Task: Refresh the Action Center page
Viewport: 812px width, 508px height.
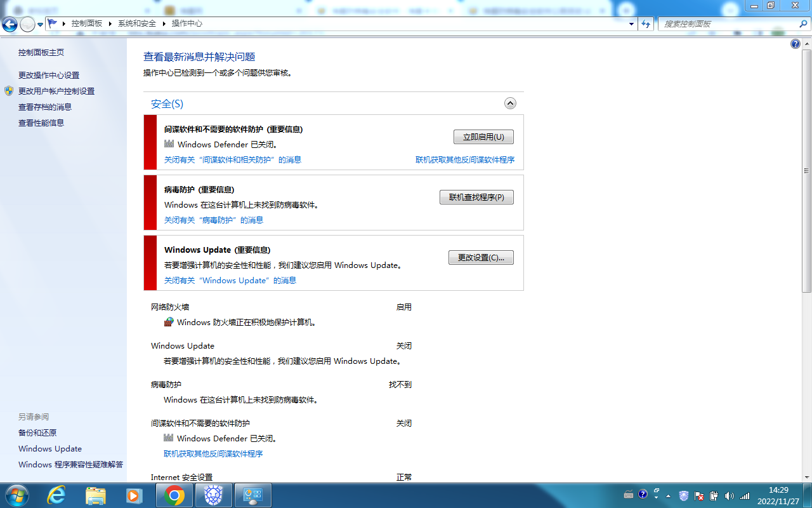Action: (x=646, y=23)
